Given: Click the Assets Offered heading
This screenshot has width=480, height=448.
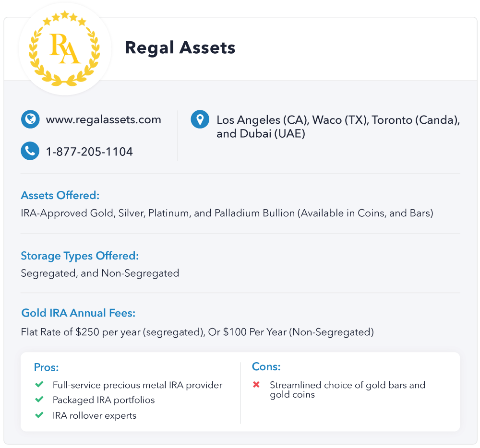Looking at the screenshot, I should tap(60, 195).
